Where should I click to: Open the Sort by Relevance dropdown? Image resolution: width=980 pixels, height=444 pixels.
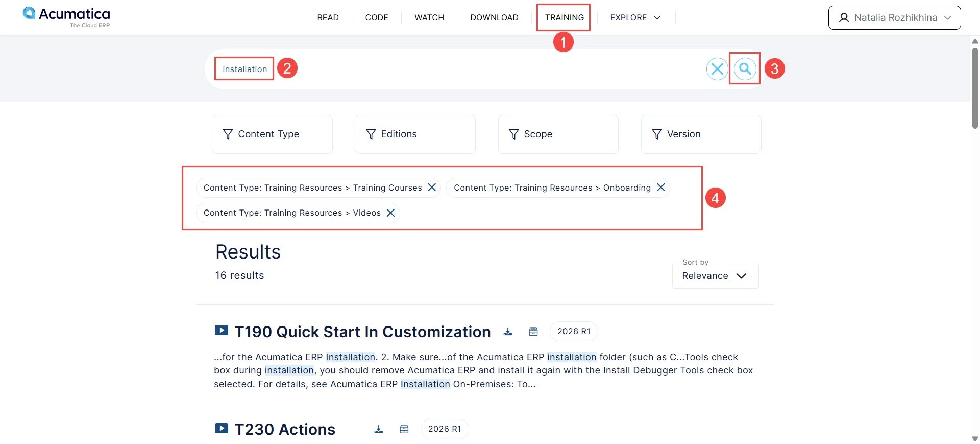click(715, 276)
